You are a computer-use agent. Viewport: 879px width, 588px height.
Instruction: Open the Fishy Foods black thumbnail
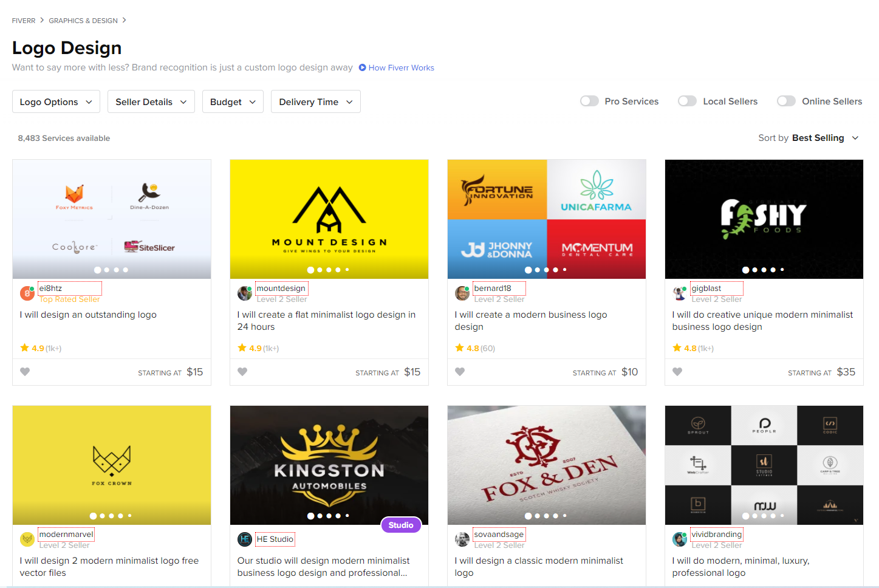coord(764,219)
